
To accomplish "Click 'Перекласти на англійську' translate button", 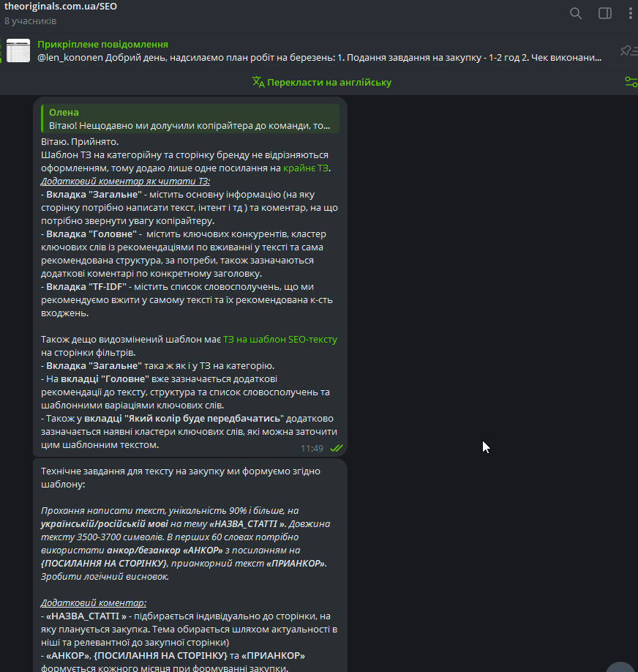I will coord(322,82).
